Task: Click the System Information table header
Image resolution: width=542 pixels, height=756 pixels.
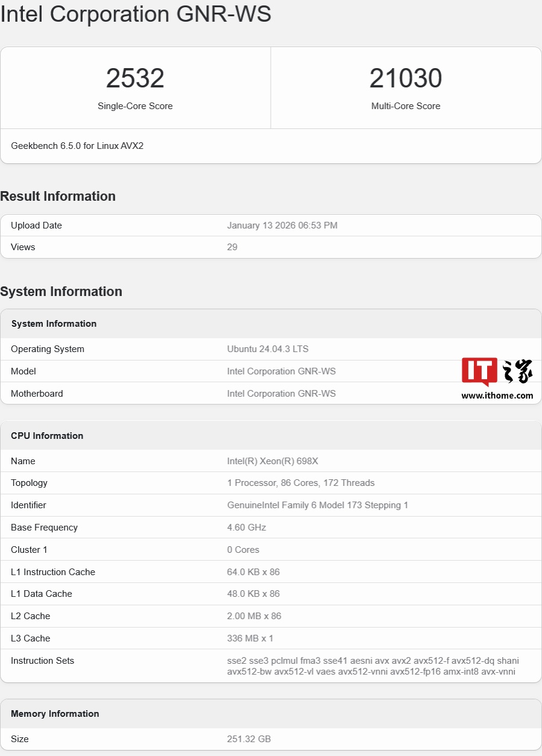Action: (x=54, y=324)
